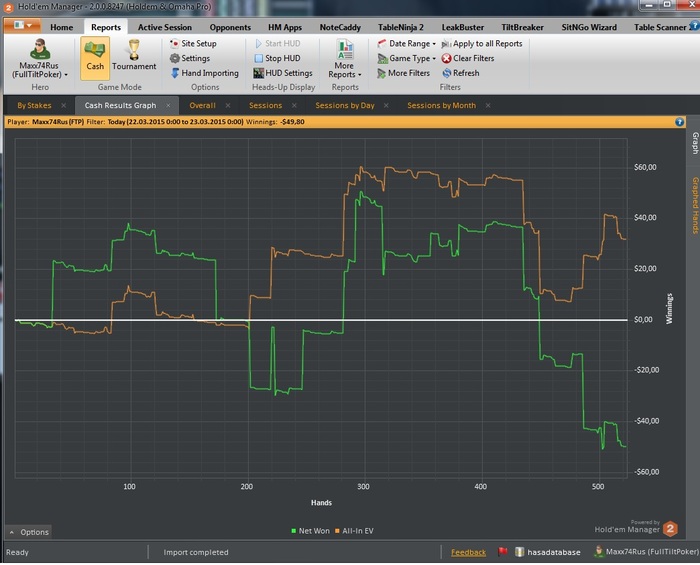
Task: Open the TiltBreaker tab
Action: pyautogui.click(x=522, y=27)
